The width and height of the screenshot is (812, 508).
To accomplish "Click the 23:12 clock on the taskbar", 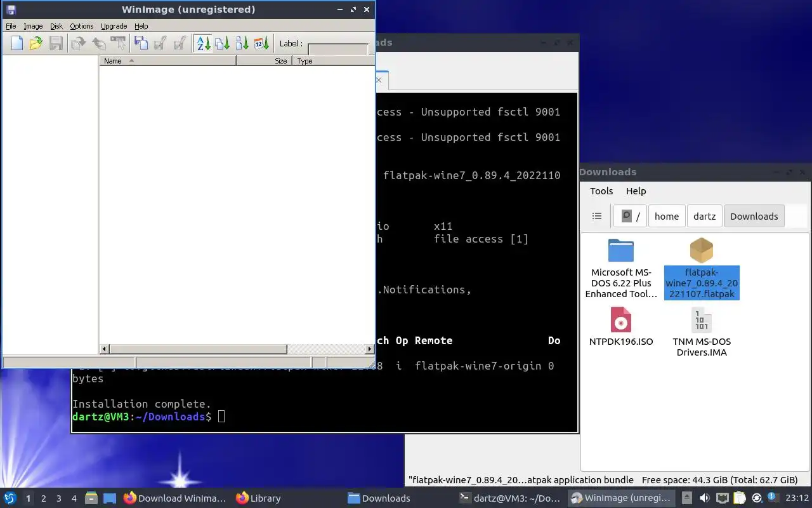I will [797, 498].
